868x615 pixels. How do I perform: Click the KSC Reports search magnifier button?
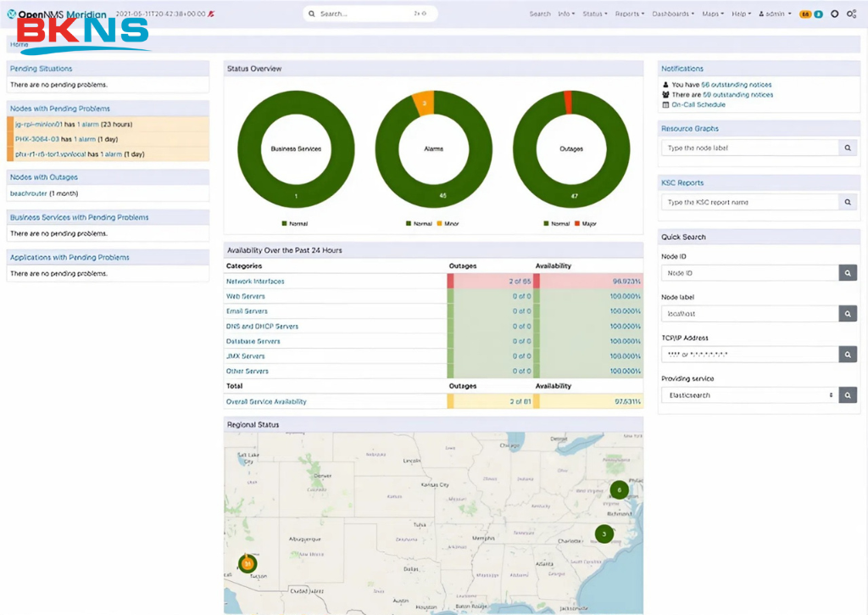tap(848, 202)
